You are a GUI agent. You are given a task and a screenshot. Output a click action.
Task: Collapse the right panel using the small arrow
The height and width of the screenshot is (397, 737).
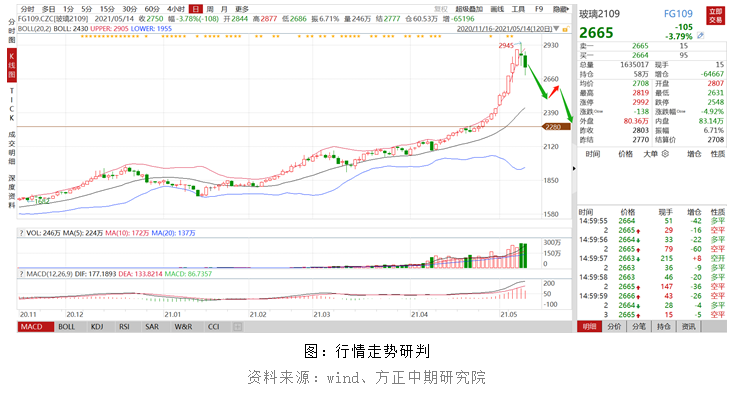pos(574,168)
